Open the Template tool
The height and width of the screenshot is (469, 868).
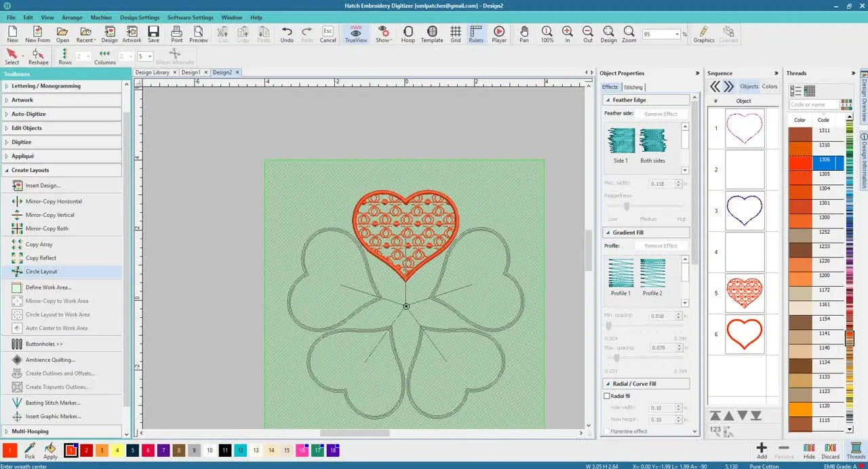point(432,33)
